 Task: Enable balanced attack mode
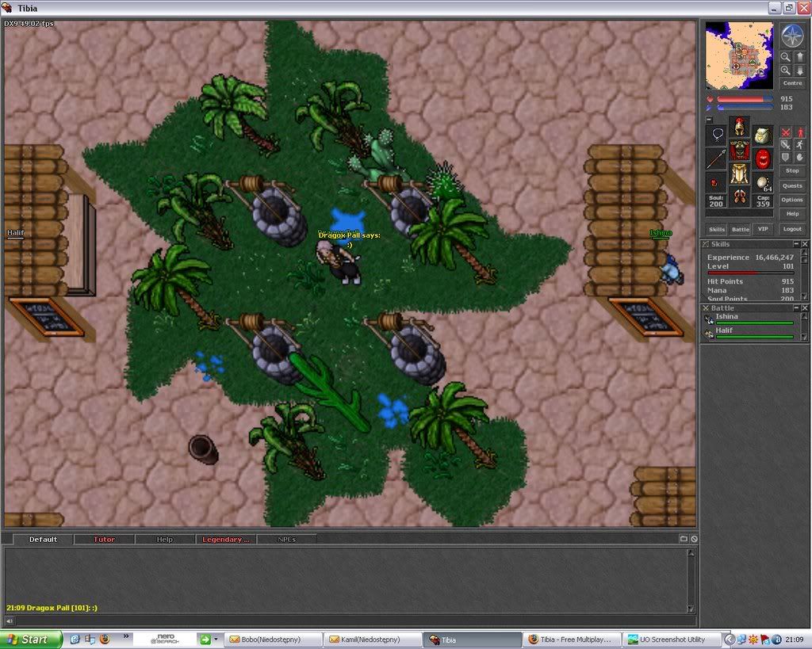click(x=786, y=145)
